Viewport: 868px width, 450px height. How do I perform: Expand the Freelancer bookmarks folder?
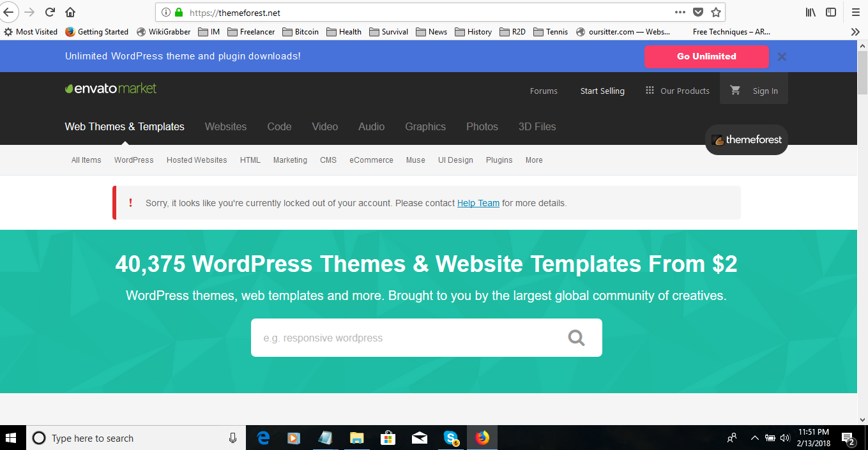pos(251,31)
